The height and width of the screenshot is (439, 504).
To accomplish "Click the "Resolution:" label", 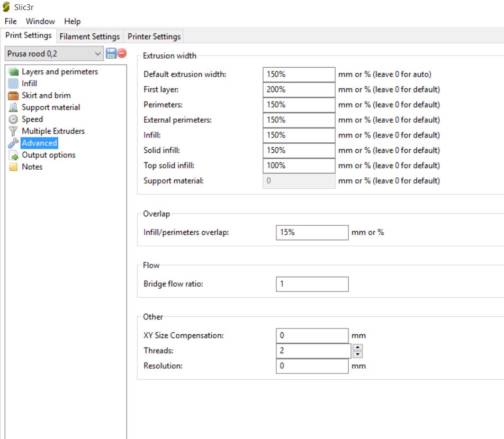I will 163,366.
